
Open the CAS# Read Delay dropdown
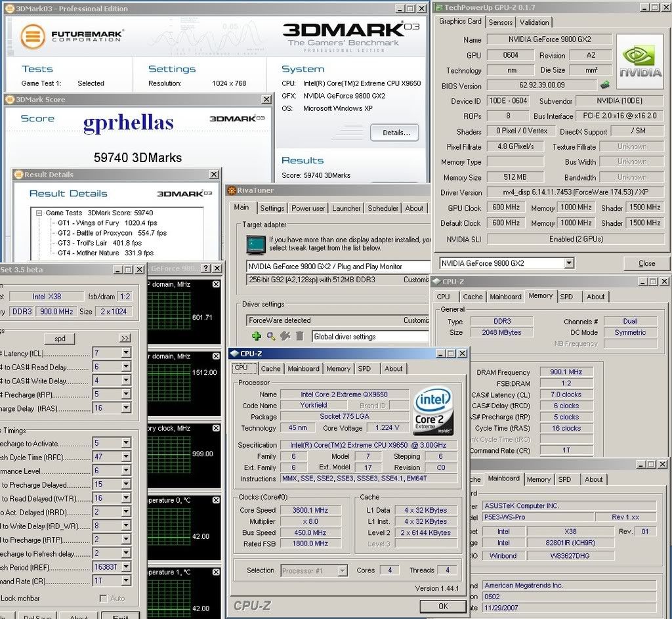tap(125, 366)
